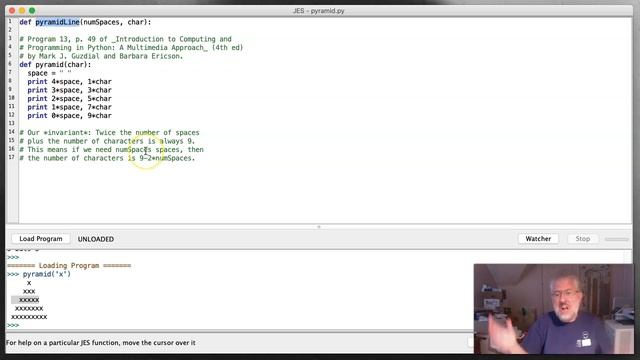This screenshot has height=360, width=640.
Task: Click the 'JES - pyramid.py' window title
Action: pyautogui.click(x=319, y=11)
